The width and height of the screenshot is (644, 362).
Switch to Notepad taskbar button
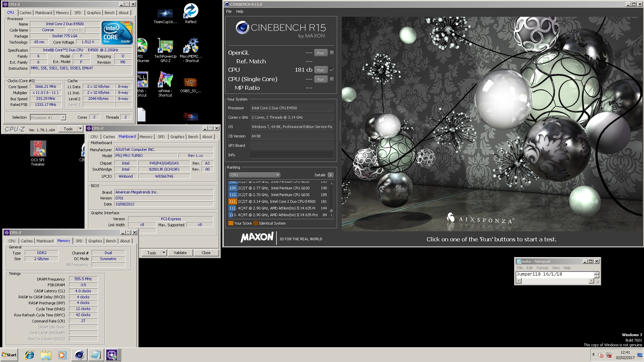(96, 355)
